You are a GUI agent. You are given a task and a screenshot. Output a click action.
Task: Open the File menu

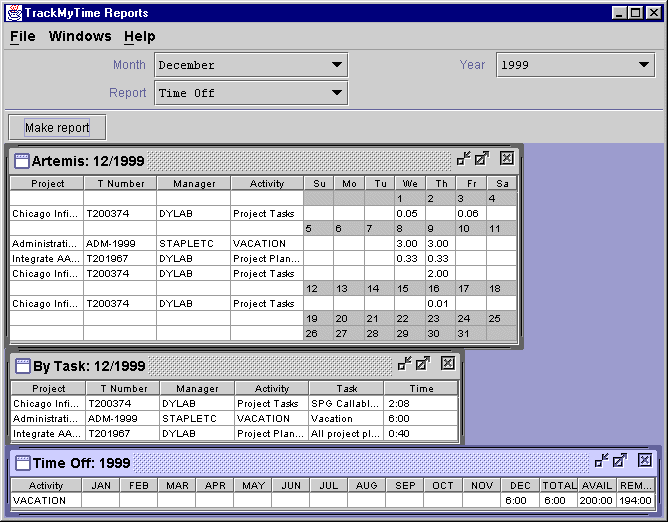[x=22, y=36]
